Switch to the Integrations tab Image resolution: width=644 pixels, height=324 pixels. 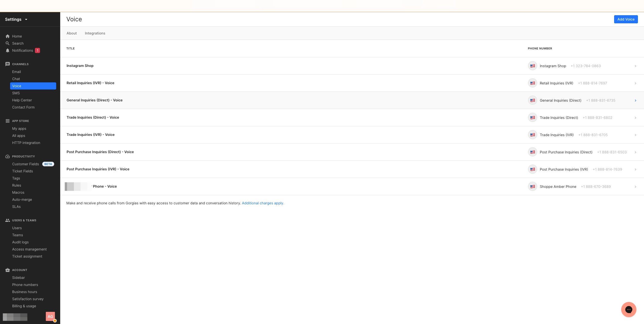pyautogui.click(x=95, y=33)
